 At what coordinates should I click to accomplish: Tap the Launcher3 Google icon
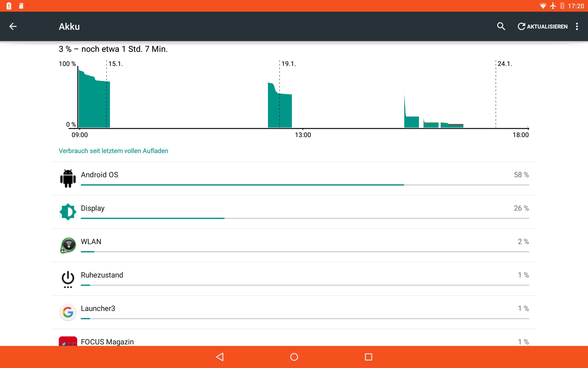pyautogui.click(x=68, y=312)
